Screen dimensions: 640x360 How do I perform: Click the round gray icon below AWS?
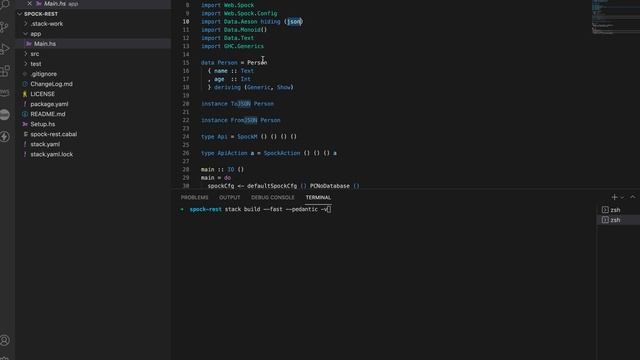(x=5, y=115)
